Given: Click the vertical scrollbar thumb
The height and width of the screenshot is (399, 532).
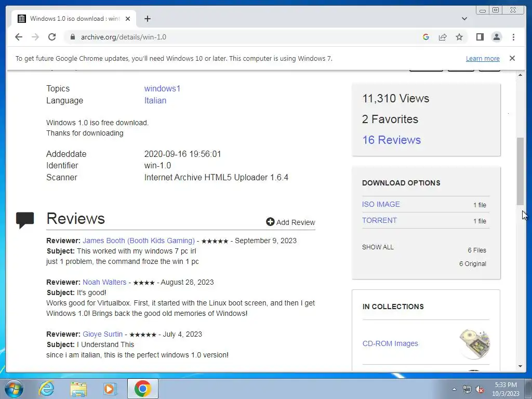Looking at the screenshot, I should tap(520, 171).
